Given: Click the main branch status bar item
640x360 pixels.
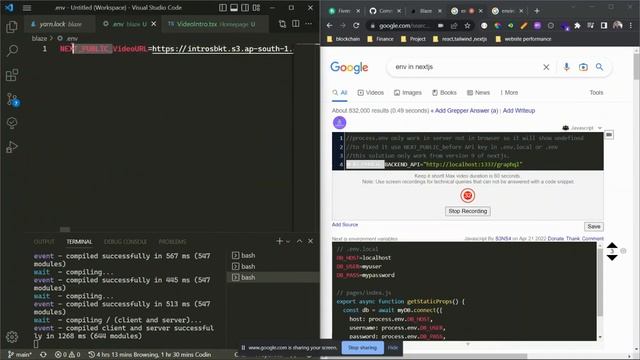Looking at the screenshot, I should 20,354.
